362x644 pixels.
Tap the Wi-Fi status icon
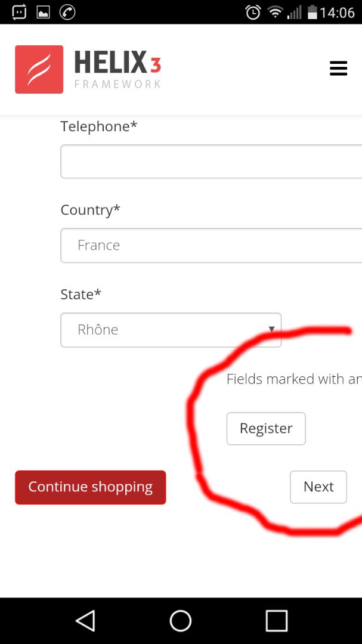point(275,12)
